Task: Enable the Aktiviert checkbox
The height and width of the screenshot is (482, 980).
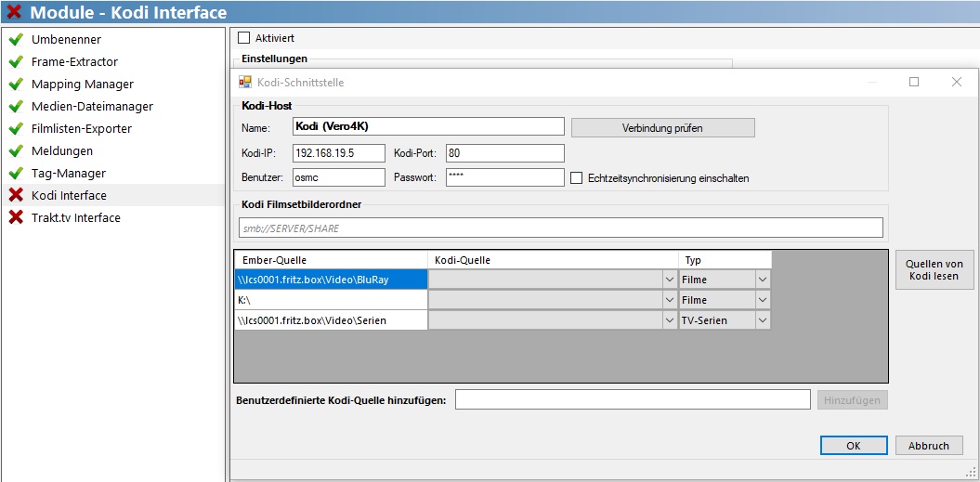Action: coord(243,38)
